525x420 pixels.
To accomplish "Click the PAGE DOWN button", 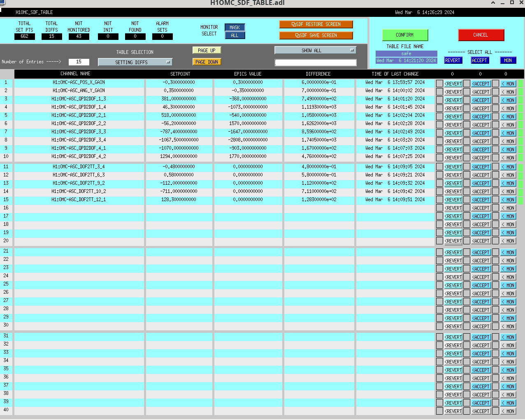I will click(x=207, y=62).
